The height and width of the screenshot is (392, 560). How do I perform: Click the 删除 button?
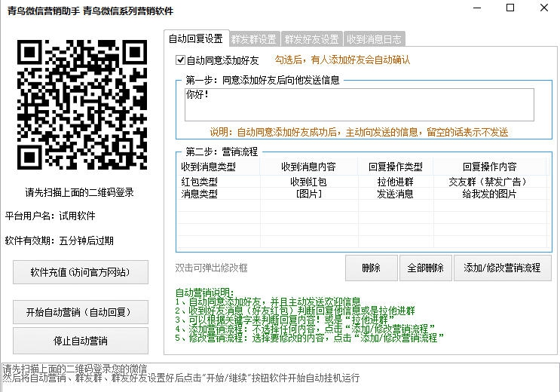[x=371, y=268]
